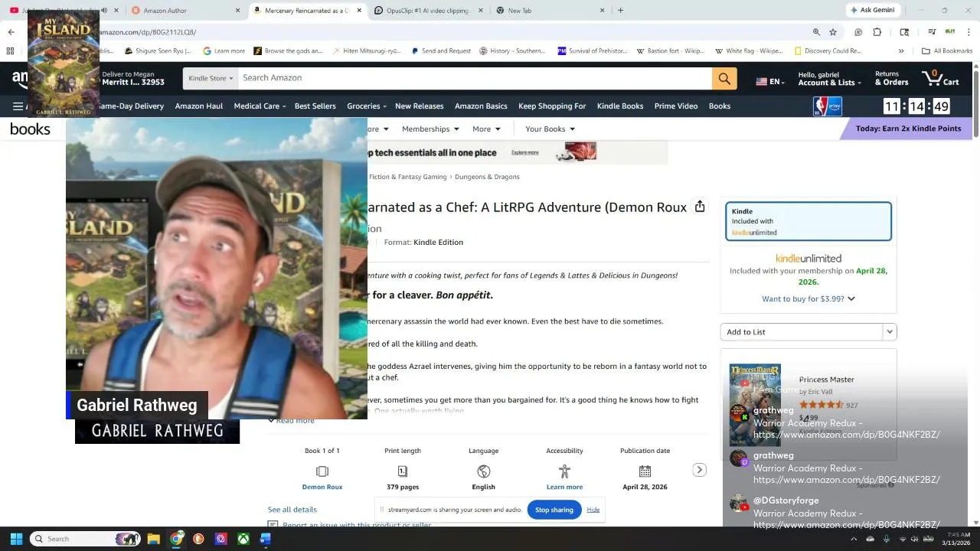The width and height of the screenshot is (980, 551).
Task: Click the orange Amazon search magnifier button
Action: tap(724, 78)
